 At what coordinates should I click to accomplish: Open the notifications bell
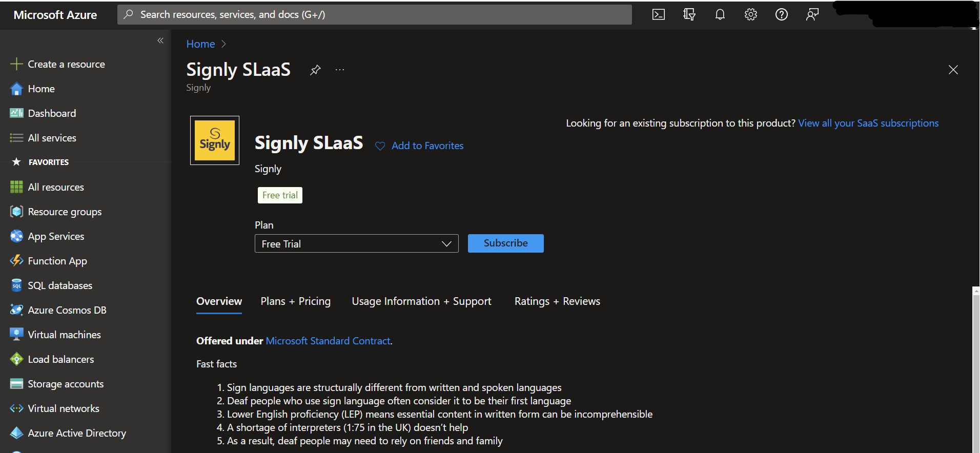pyautogui.click(x=720, y=14)
